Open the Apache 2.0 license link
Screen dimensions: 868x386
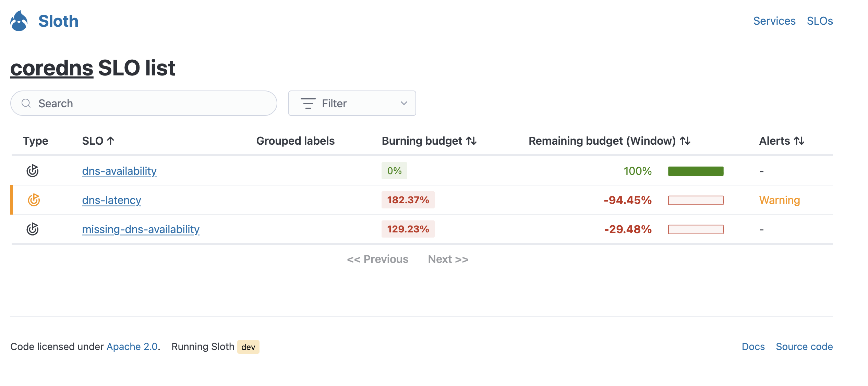(132, 347)
